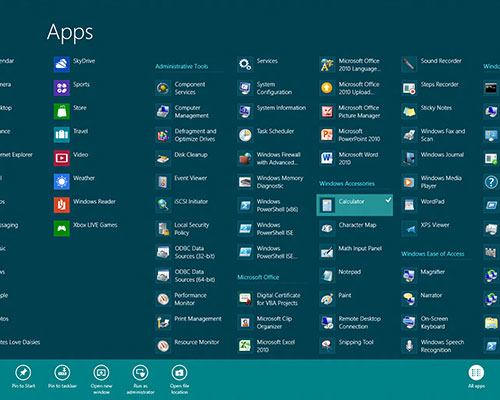500x400 pixels.
Task: Open WordPad entry
Action: (x=423, y=205)
